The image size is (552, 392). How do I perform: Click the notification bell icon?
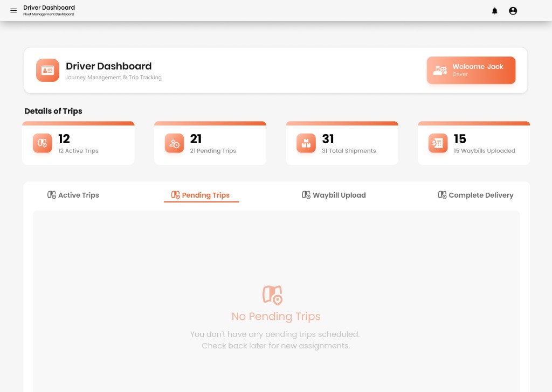click(495, 11)
